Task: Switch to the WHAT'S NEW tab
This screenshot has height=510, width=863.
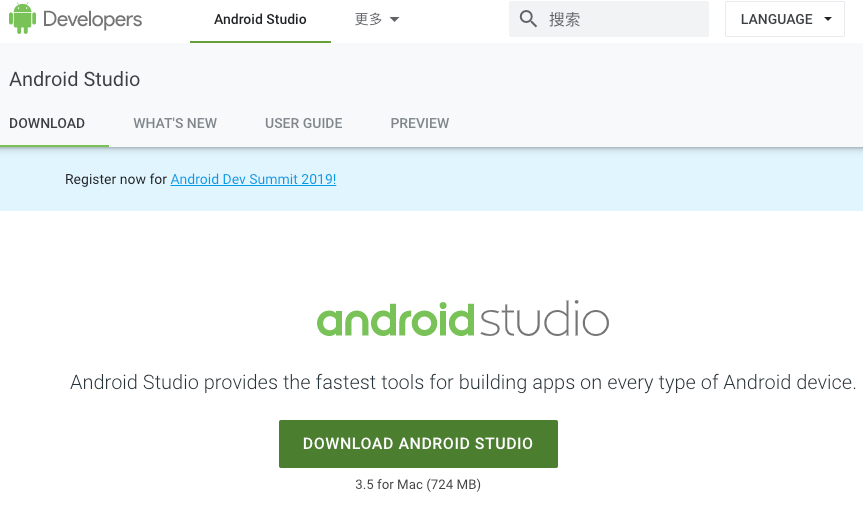Action: [175, 123]
